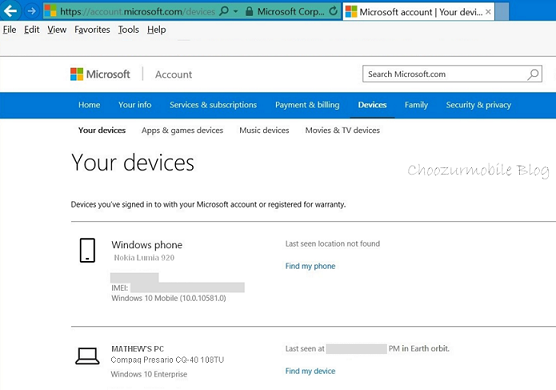556x390 pixels.
Task: Click the security padlock icon
Action: tap(249, 12)
